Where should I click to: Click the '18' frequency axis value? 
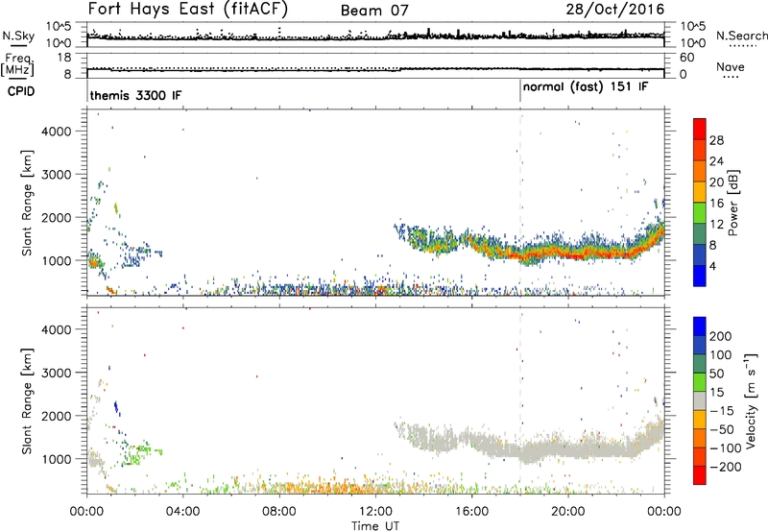click(64, 57)
